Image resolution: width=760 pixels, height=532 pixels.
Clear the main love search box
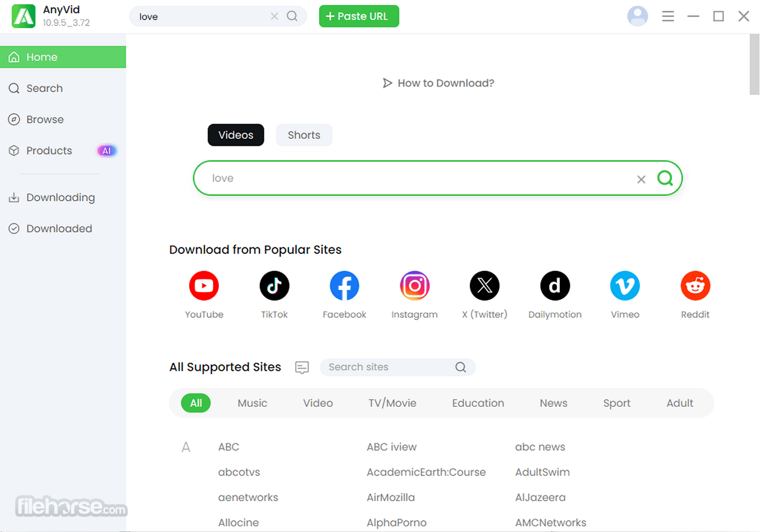tap(641, 179)
